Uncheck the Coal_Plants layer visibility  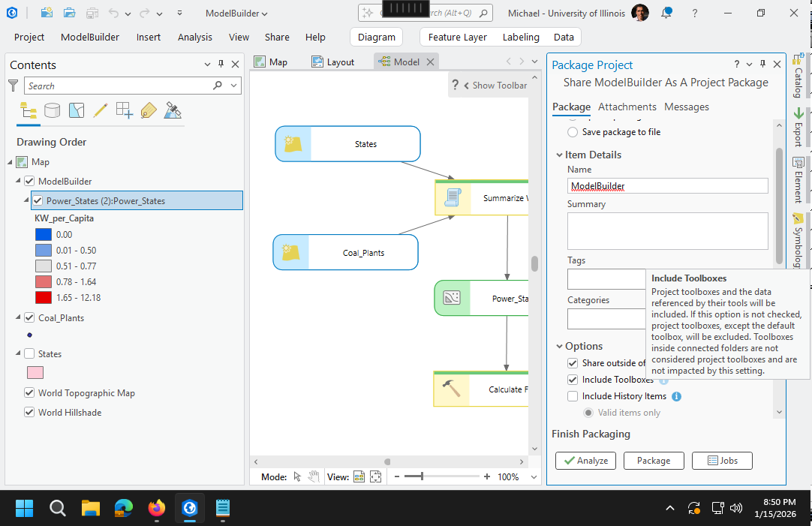[29, 318]
